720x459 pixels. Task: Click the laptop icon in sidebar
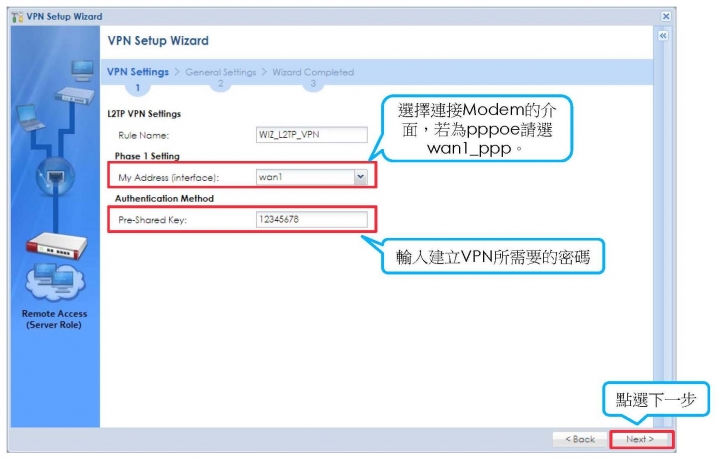[30, 118]
